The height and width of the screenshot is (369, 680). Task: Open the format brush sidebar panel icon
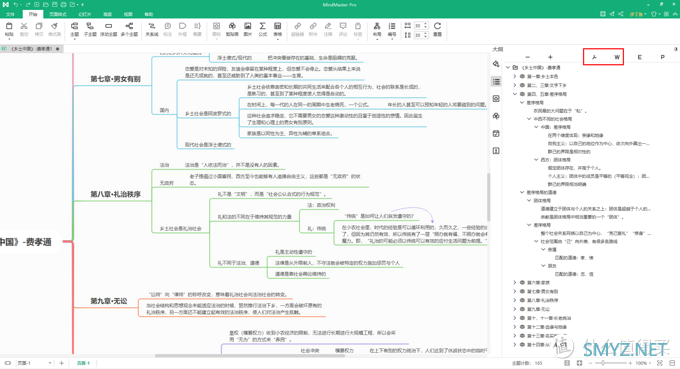(x=497, y=64)
